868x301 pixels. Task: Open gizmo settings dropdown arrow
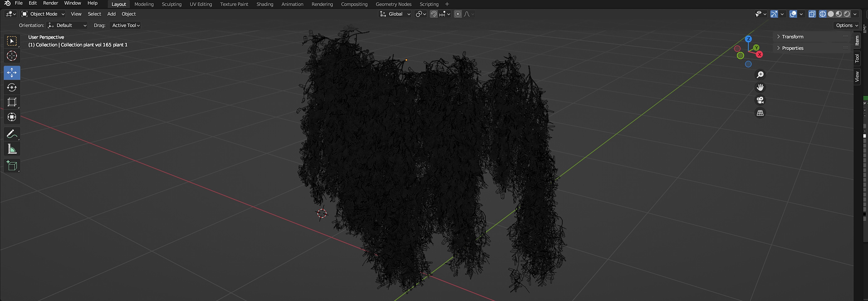pyautogui.click(x=782, y=14)
